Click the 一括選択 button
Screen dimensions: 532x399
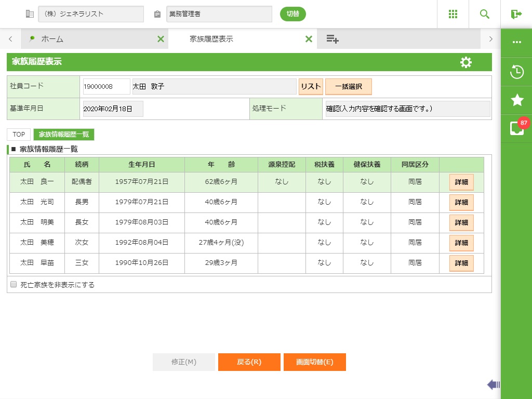click(x=348, y=87)
